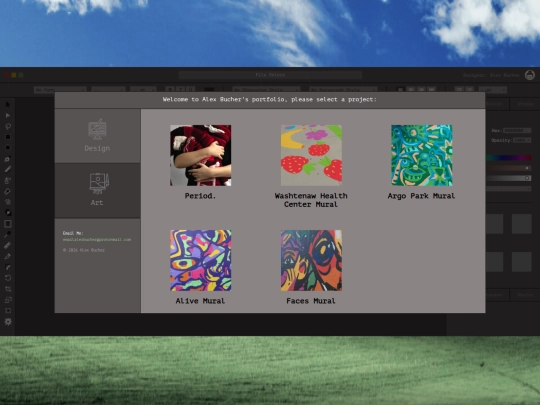Pick the filled Ellipse shape tool
The height and width of the screenshot is (405, 540).
[8, 148]
